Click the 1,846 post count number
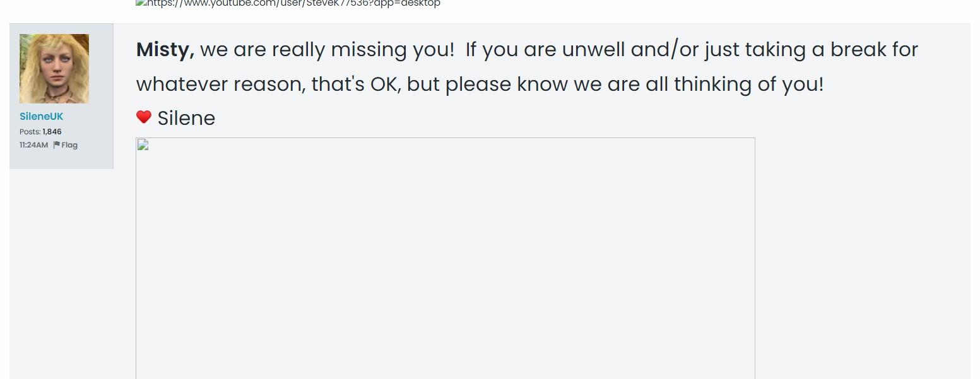Image resolution: width=980 pixels, height=379 pixels. click(x=52, y=132)
